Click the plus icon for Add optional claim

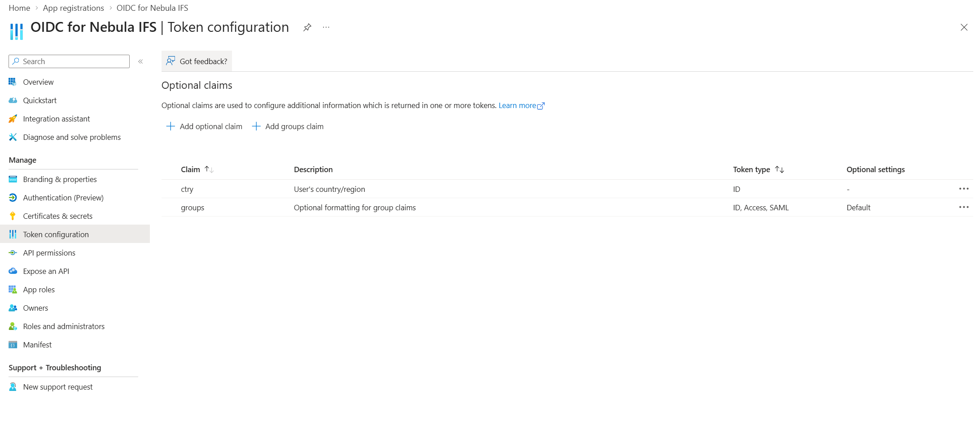click(171, 126)
